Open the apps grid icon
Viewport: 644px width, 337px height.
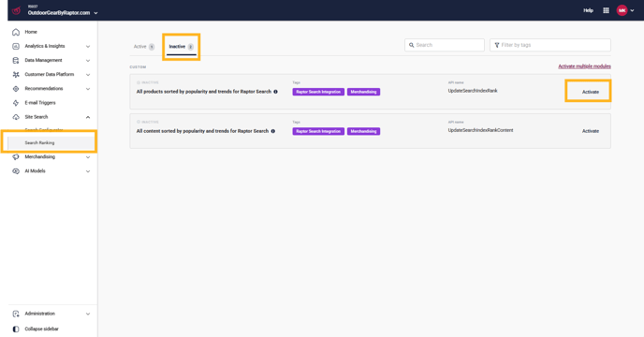[x=606, y=10]
